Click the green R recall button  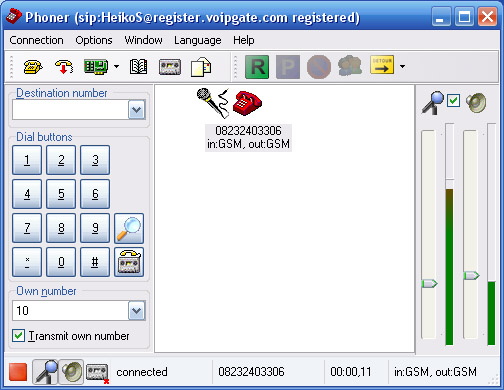tap(257, 67)
